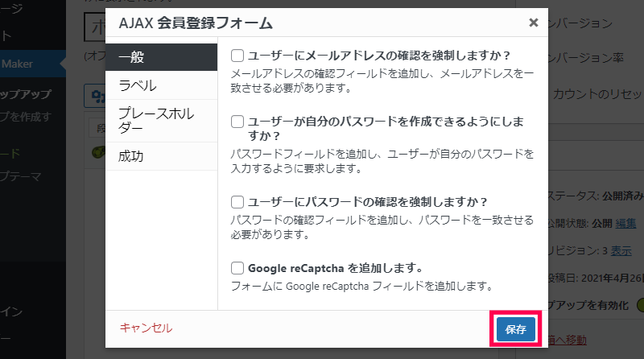Screen dimensions: 644x359
Task: Click the gear shortcode button behind dialog
Action: [95, 96]
